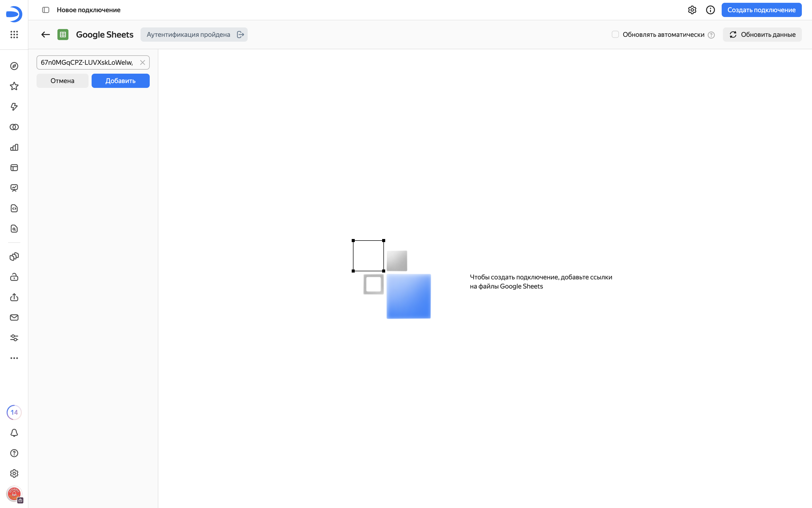Clear the sheet link input field
Image resolution: width=812 pixels, height=508 pixels.
(143, 62)
